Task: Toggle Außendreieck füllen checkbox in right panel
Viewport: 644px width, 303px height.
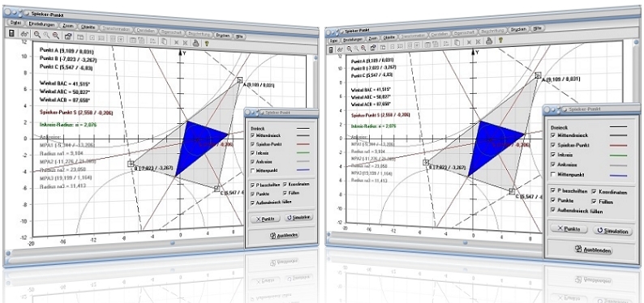Action: click(x=552, y=211)
